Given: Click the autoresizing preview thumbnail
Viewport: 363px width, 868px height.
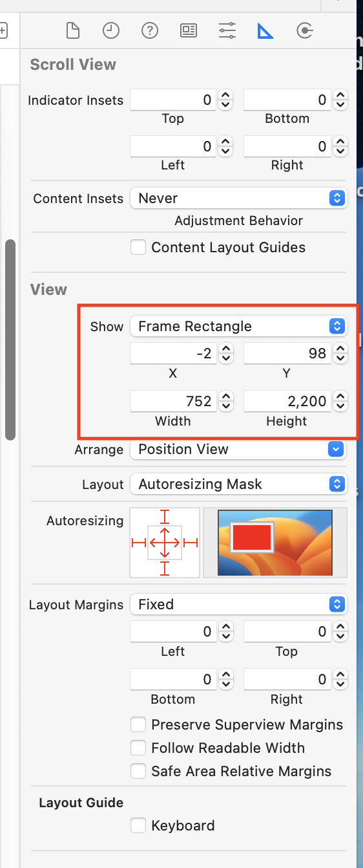Looking at the screenshot, I should pos(275,543).
